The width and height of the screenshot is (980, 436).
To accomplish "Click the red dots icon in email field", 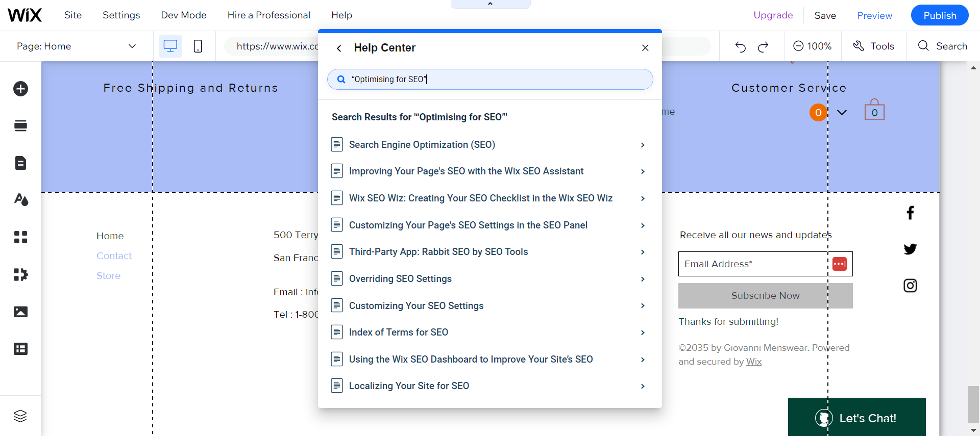I will (x=840, y=264).
